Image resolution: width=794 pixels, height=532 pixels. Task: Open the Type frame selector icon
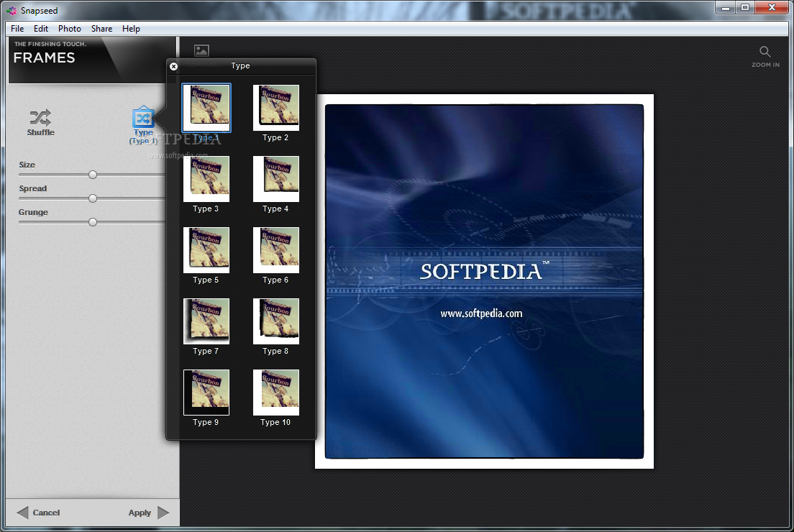pos(143,117)
